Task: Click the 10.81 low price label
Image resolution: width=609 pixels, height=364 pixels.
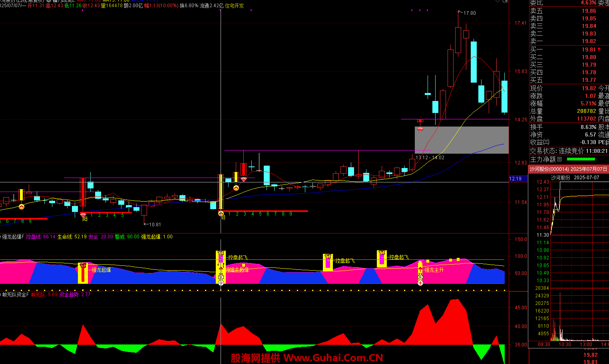Action: coord(155,225)
